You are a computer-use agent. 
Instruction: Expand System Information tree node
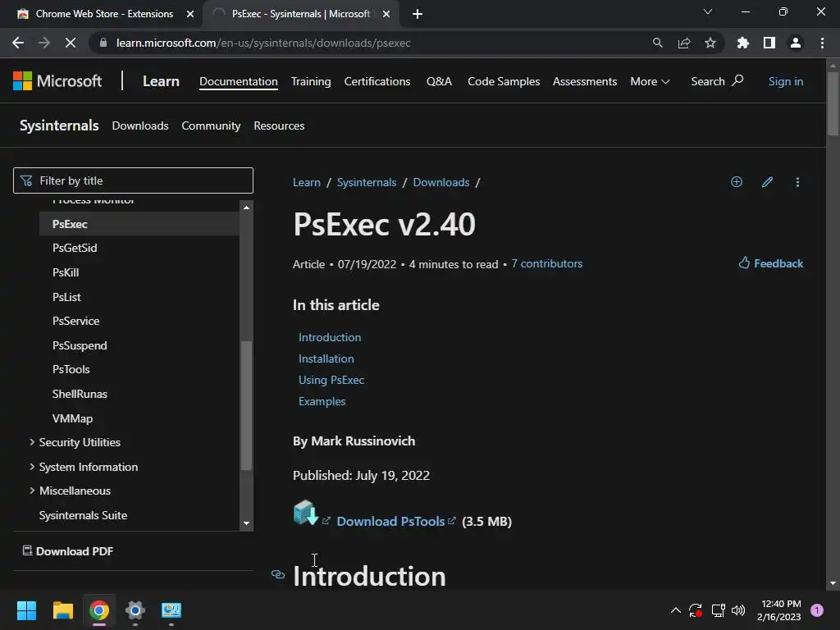pyautogui.click(x=32, y=467)
